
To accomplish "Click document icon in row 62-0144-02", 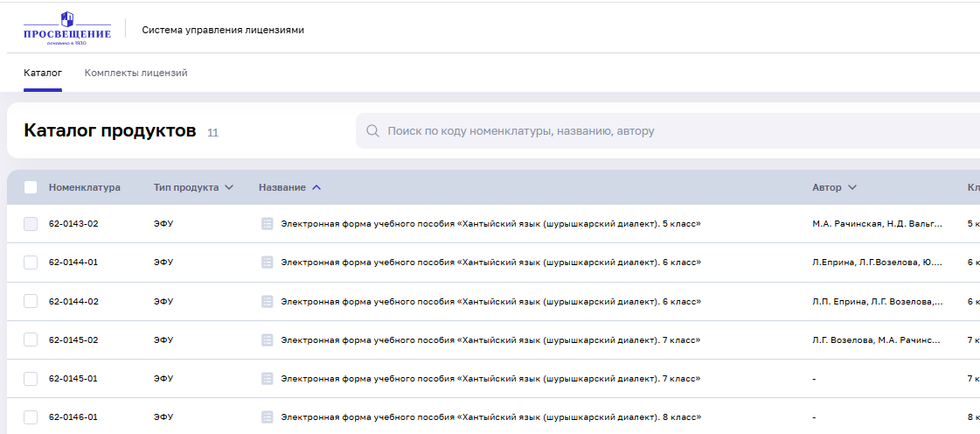I will (268, 302).
